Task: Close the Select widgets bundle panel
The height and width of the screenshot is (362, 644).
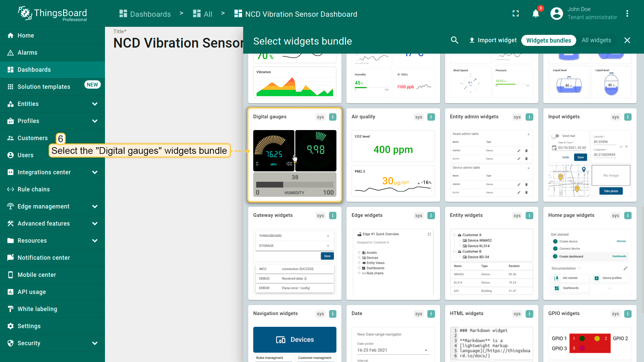Action: coord(627,40)
